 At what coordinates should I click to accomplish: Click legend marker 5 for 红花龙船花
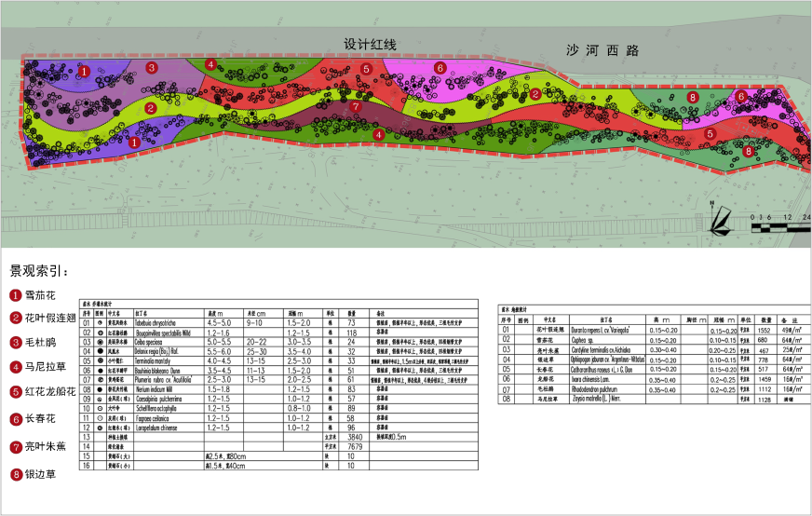[x=16, y=392]
